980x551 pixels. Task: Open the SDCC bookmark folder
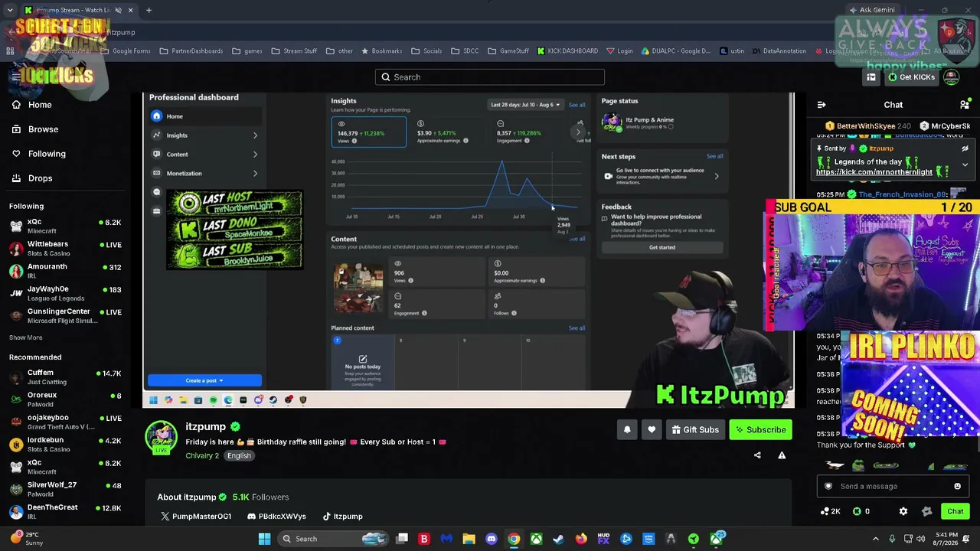pyautogui.click(x=465, y=51)
